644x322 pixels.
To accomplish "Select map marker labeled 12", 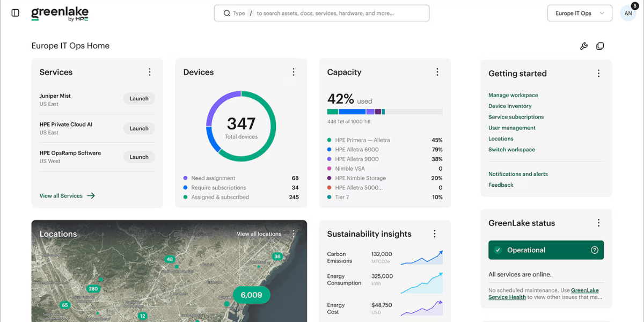I will point(142,316).
